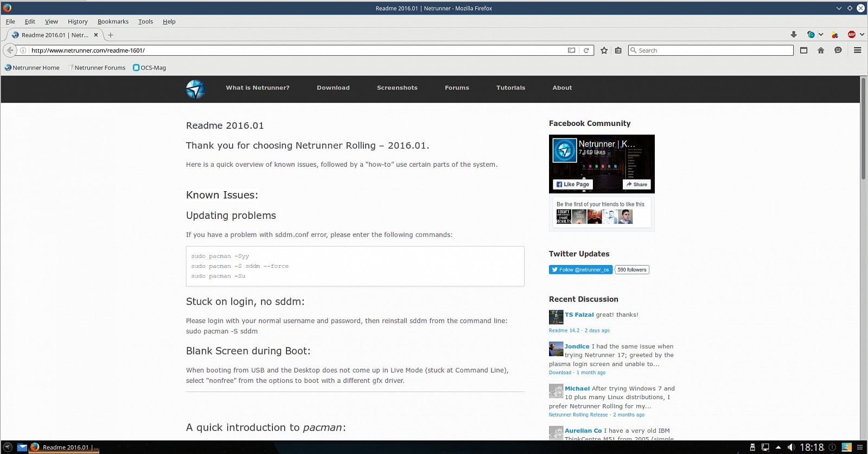
Task: Click the Search input field
Action: tap(711, 51)
